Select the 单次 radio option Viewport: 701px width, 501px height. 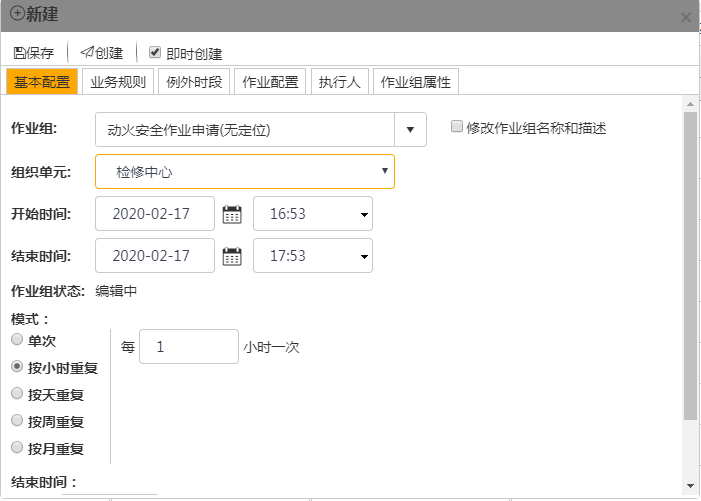point(17,340)
